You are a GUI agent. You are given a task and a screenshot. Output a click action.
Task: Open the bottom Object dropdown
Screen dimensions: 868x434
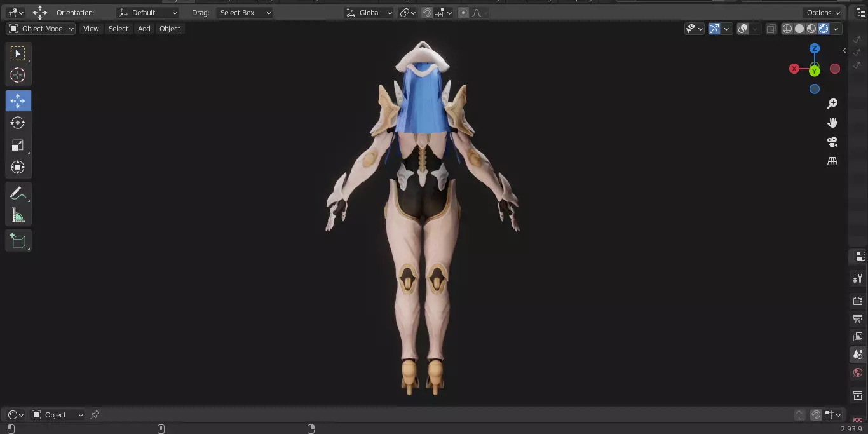coord(57,415)
